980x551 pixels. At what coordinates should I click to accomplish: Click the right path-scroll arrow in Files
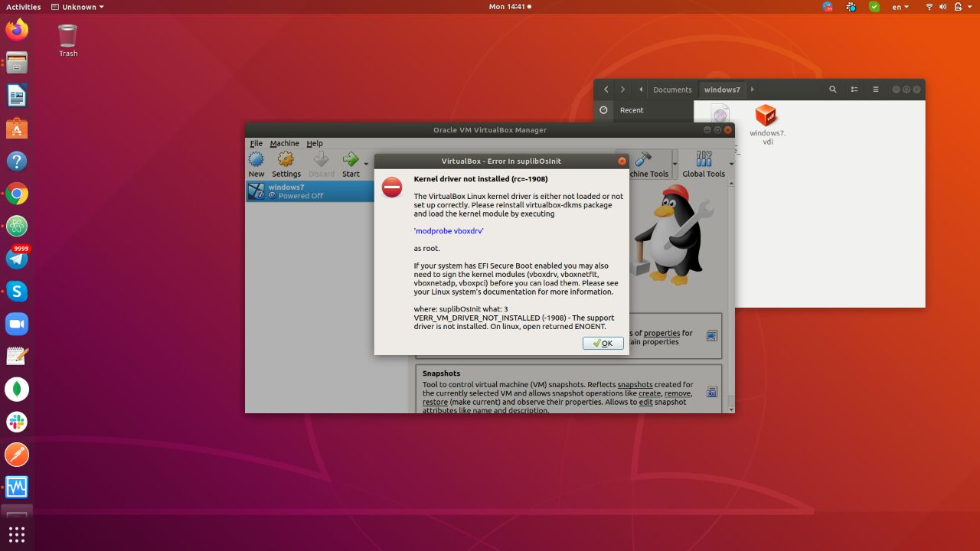pos(752,90)
